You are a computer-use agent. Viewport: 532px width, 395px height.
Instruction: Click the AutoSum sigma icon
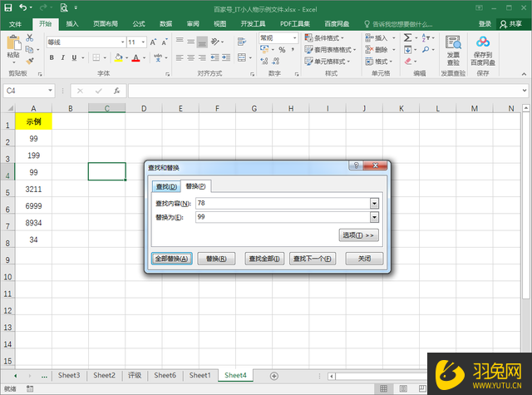click(408, 37)
